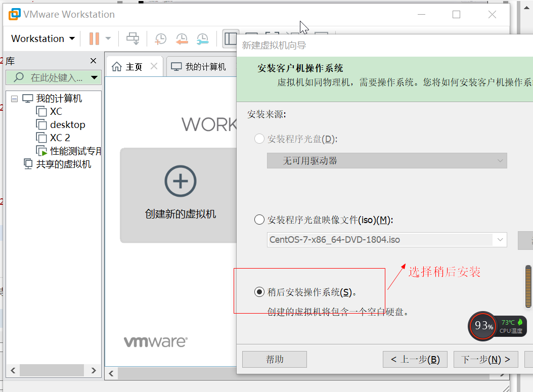Viewport: 533px width, 392px height.
Task: Select the desktop virtual machine
Action: pos(68,124)
